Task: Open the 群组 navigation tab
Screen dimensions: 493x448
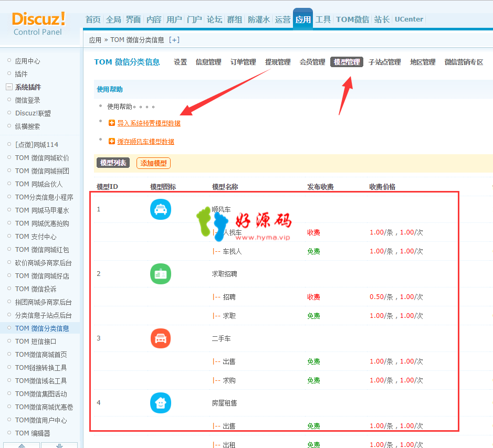Action: coord(235,19)
